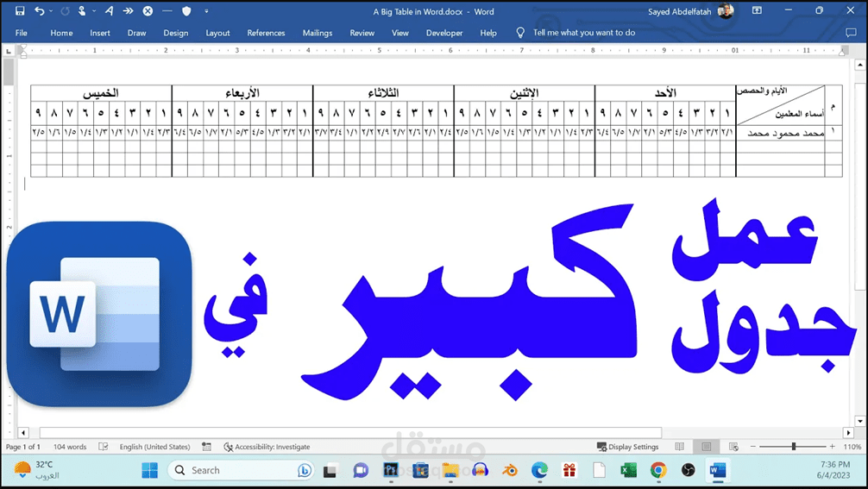Image resolution: width=868 pixels, height=489 pixels.
Task: Open Blender from the taskbar
Action: click(510, 471)
